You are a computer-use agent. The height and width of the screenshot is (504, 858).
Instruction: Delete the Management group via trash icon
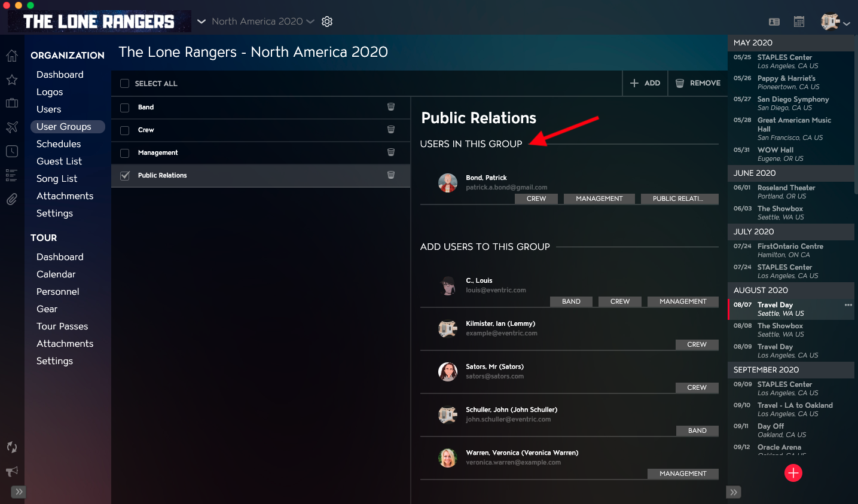point(391,152)
